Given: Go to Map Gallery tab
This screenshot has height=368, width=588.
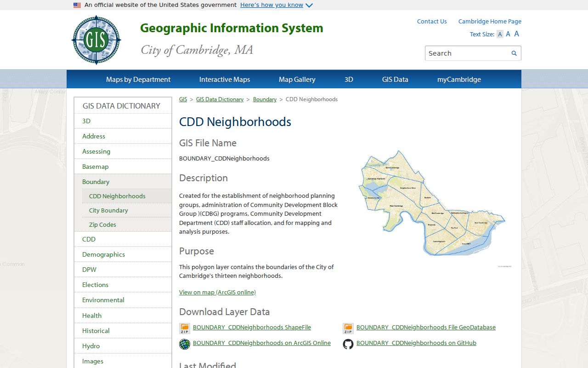Looking at the screenshot, I should (x=297, y=79).
